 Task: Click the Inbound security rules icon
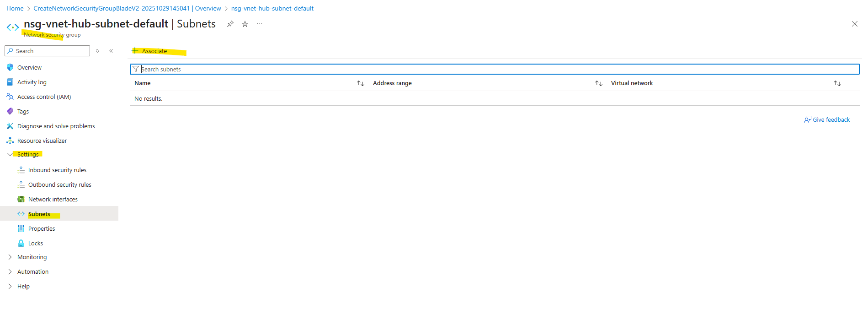21,170
